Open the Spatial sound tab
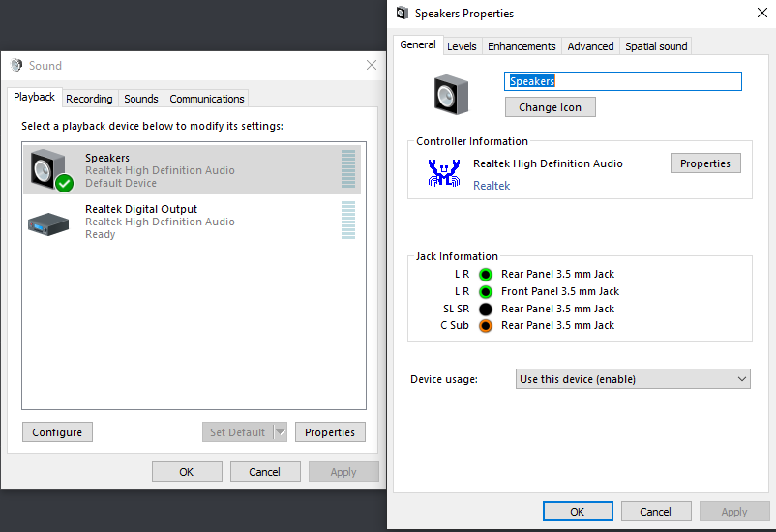Screen dimensions: 776x532 tap(656, 46)
